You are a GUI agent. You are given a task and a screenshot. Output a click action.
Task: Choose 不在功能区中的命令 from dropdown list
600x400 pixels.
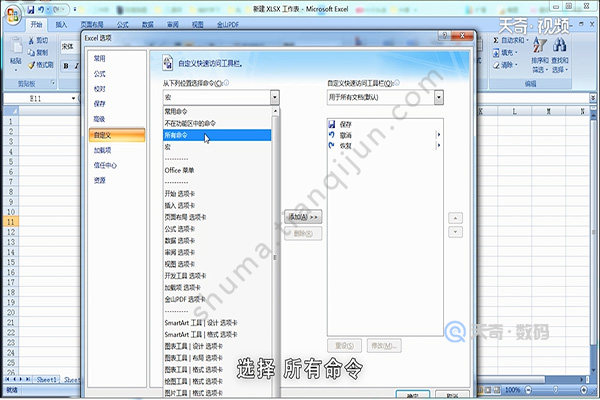tap(217, 123)
